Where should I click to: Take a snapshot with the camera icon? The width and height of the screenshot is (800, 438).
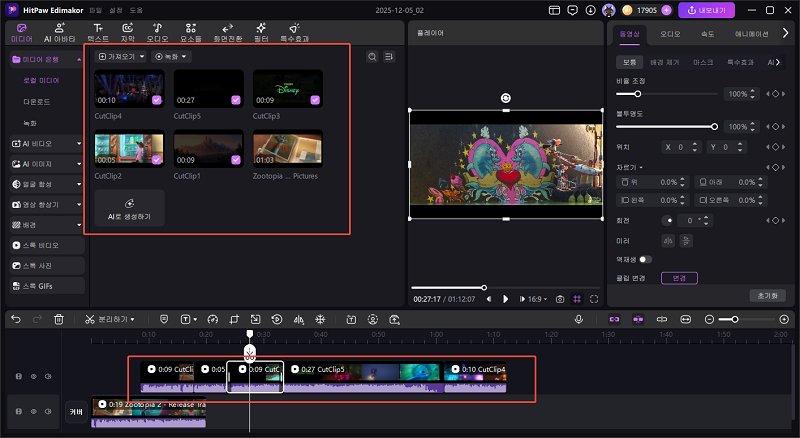(560, 299)
